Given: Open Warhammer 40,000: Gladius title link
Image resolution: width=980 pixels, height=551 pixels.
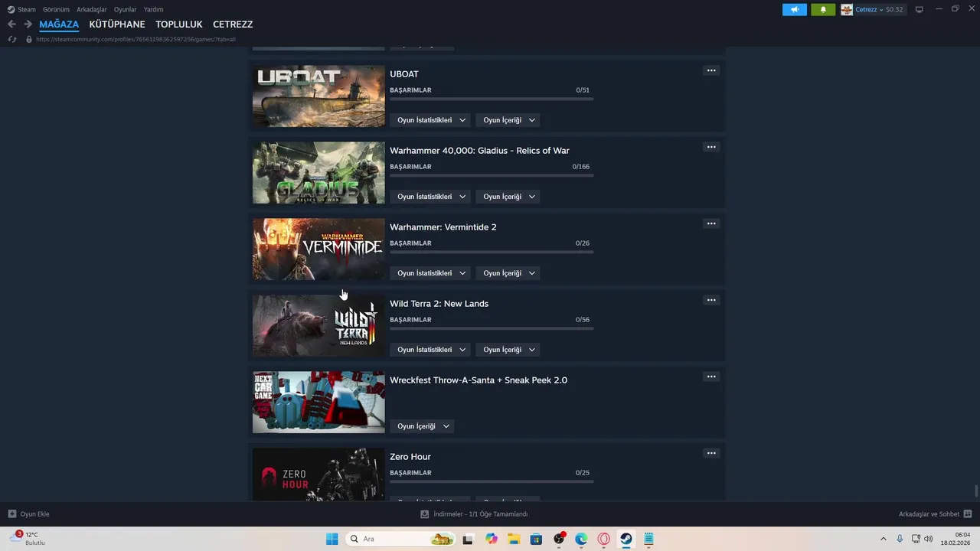Looking at the screenshot, I should click(479, 151).
